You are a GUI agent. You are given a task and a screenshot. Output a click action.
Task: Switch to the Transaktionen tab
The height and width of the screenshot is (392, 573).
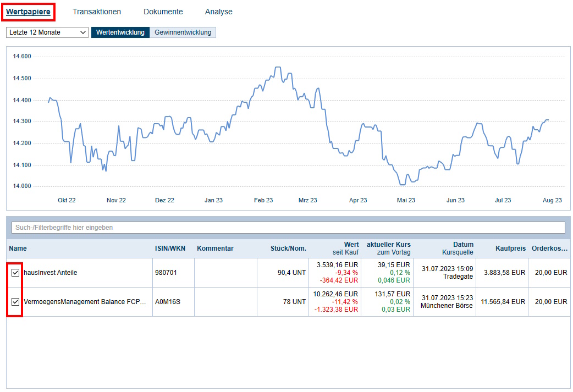point(97,12)
